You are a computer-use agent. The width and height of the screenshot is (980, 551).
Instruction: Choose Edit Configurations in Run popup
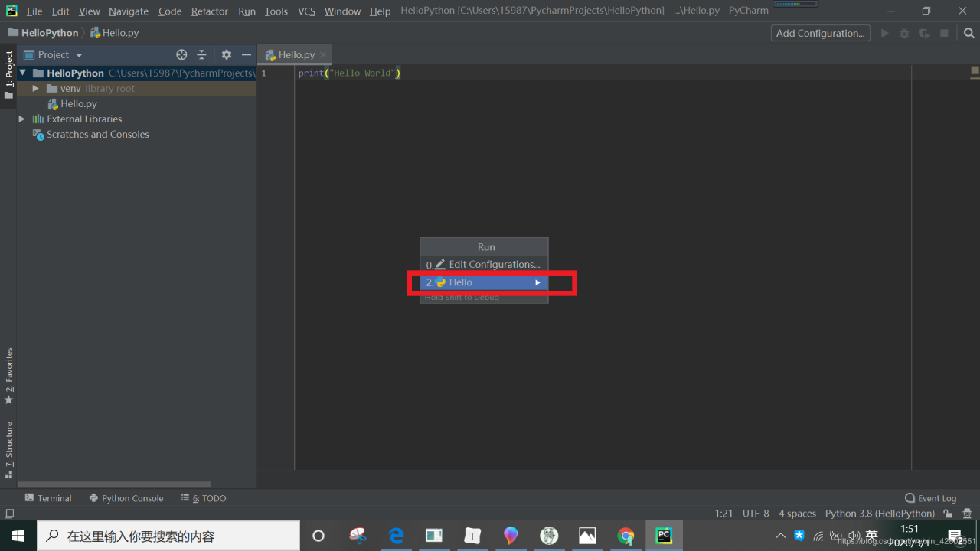(484, 265)
